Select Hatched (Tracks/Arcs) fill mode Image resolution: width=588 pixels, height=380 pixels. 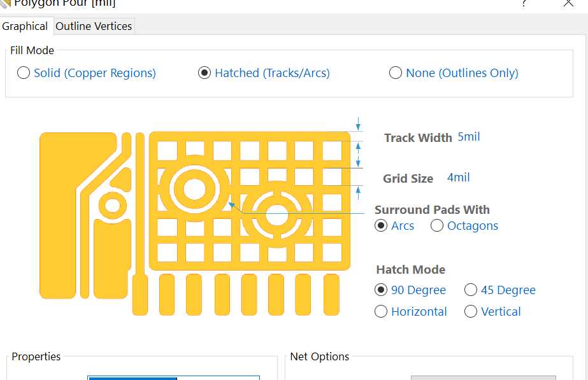264,73
